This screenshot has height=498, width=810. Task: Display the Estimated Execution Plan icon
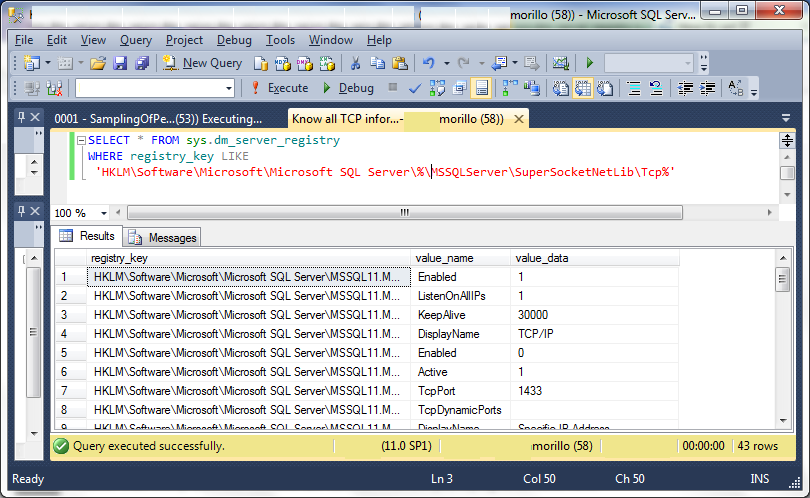pyautogui.click(x=437, y=88)
